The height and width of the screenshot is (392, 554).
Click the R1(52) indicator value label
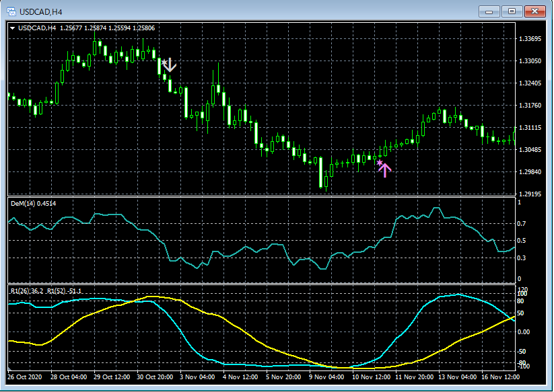point(63,291)
